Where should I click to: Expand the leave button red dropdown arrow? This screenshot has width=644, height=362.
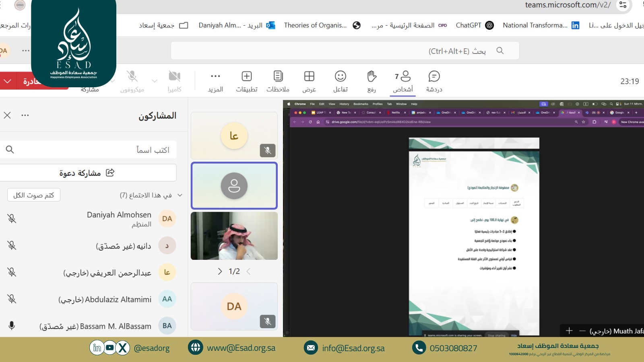[8, 81]
